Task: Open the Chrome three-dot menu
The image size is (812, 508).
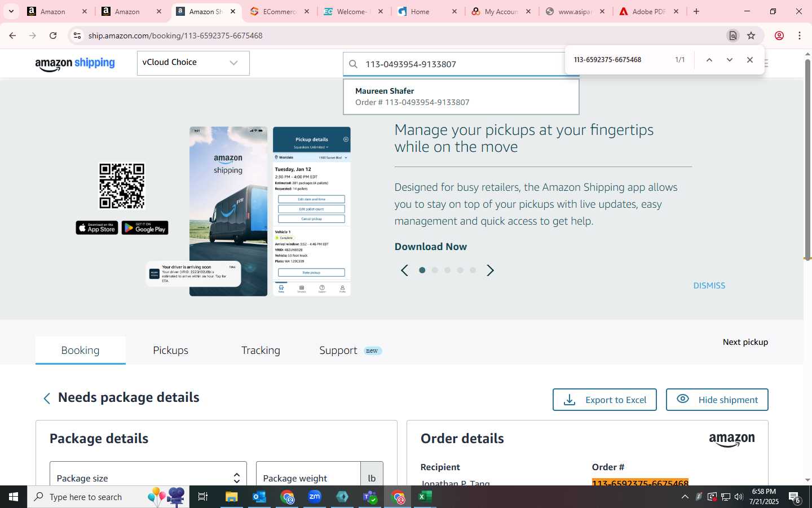Action: point(800,36)
